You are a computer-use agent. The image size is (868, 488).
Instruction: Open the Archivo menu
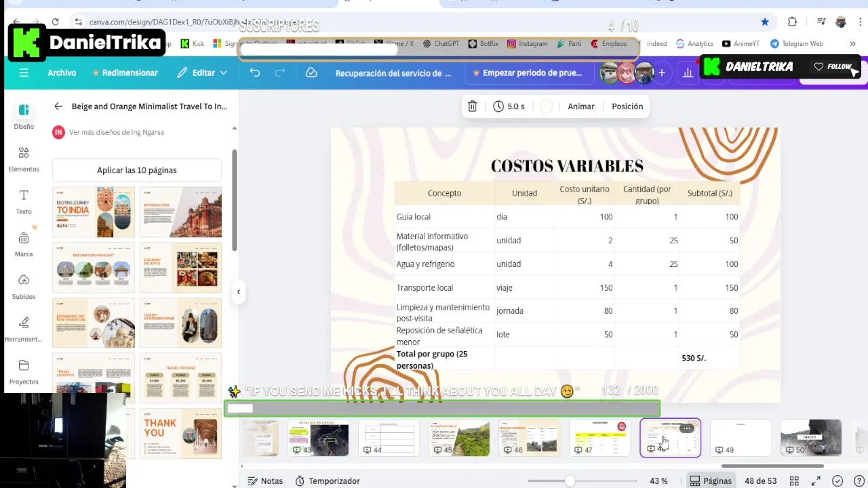click(62, 73)
